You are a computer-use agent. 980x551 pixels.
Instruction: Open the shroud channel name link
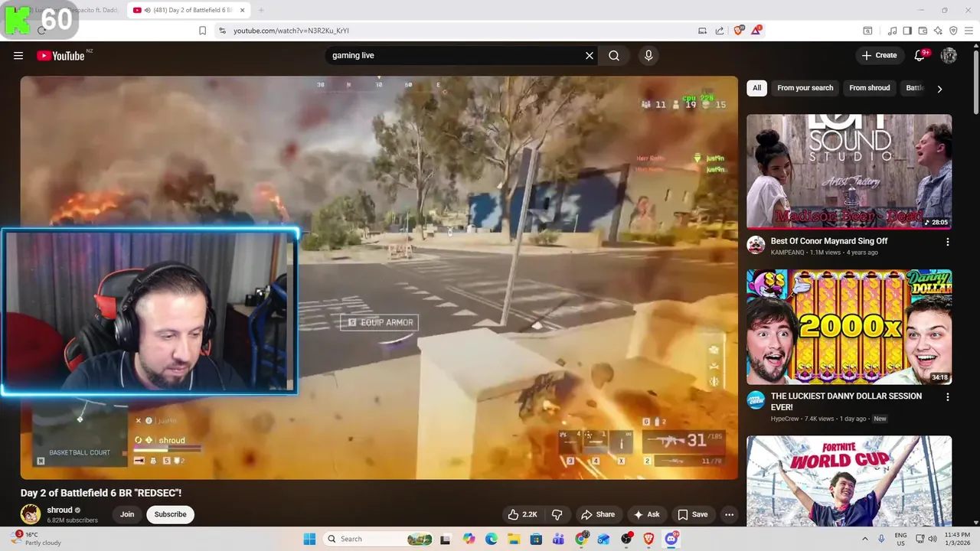[x=60, y=510]
